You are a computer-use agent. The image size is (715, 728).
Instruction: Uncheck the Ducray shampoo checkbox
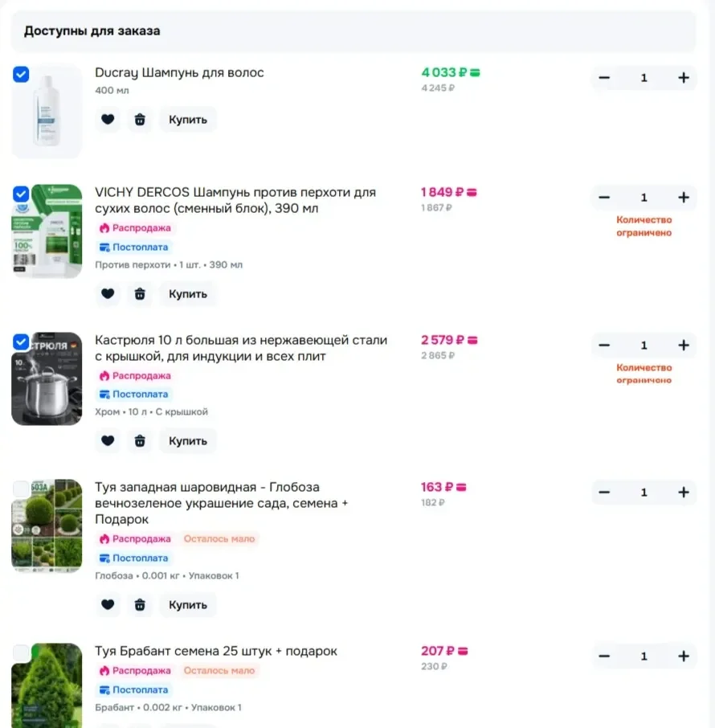click(21, 74)
